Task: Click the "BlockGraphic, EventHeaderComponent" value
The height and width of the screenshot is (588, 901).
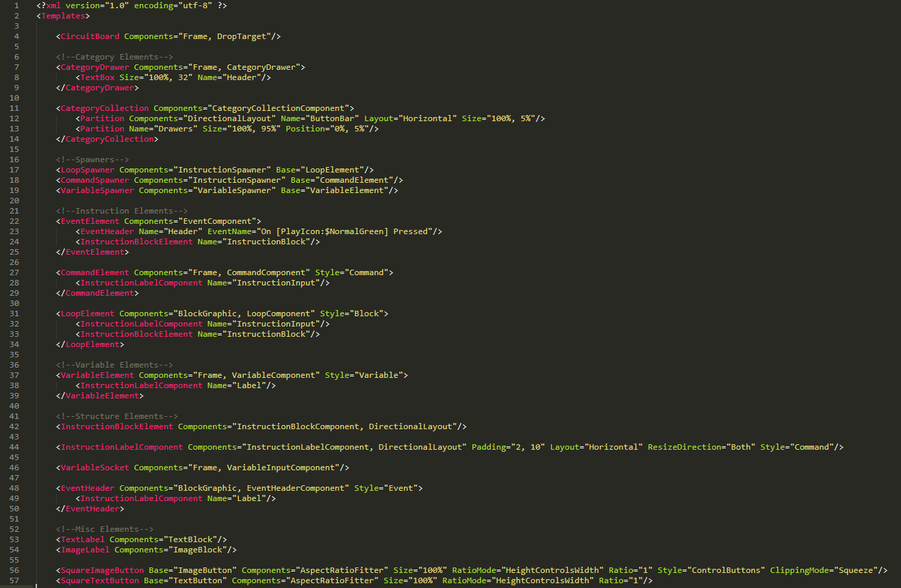Action: (x=261, y=488)
